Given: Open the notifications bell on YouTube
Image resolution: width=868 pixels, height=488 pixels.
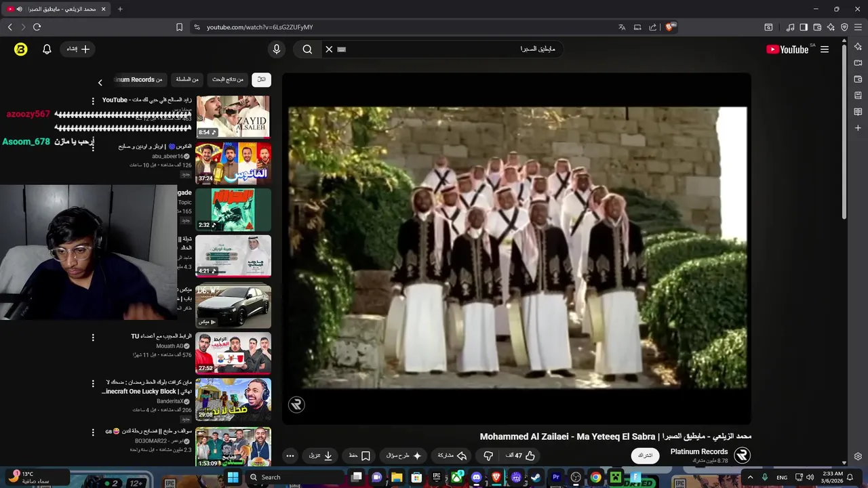Looking at the screenshot, I should coord(47,49).
